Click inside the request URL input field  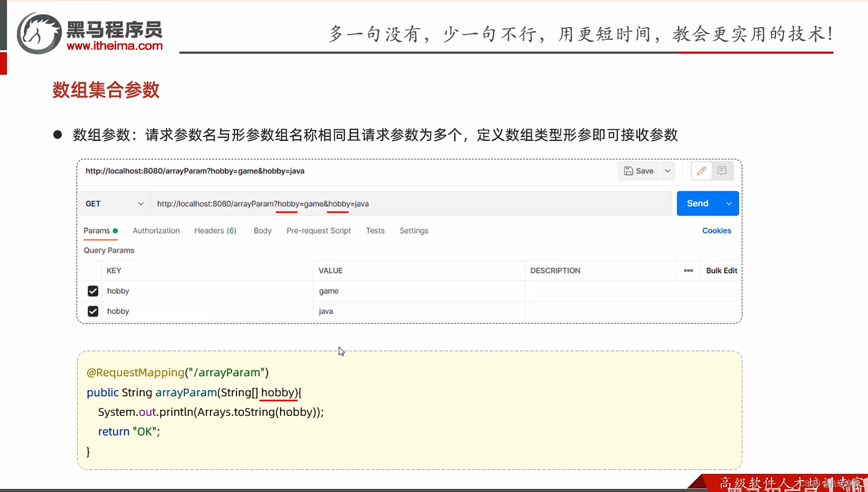[x=401, y=203]
